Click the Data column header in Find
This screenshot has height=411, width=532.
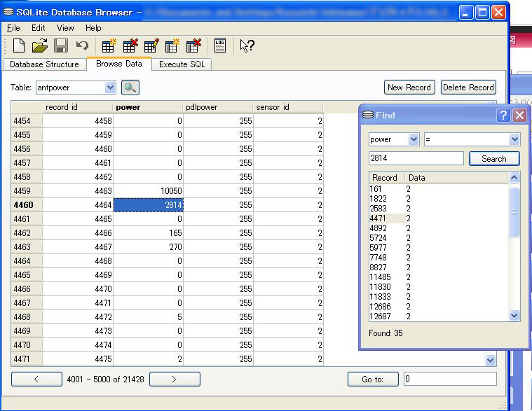(x=457, y=178)
